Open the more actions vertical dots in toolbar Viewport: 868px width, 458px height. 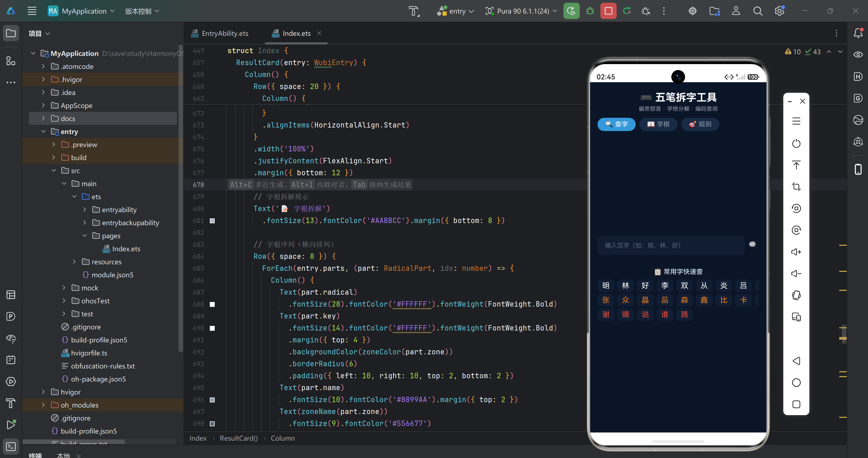coord(664,11)
